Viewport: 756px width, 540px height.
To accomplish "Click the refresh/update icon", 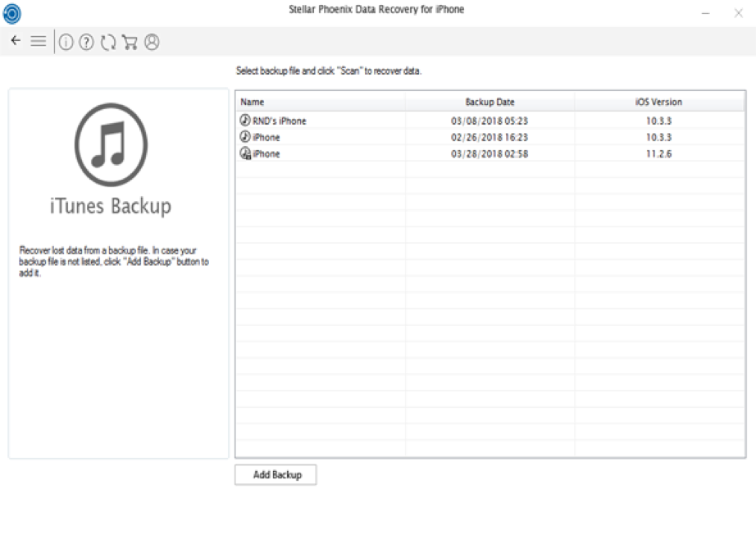I will (108, 43).
